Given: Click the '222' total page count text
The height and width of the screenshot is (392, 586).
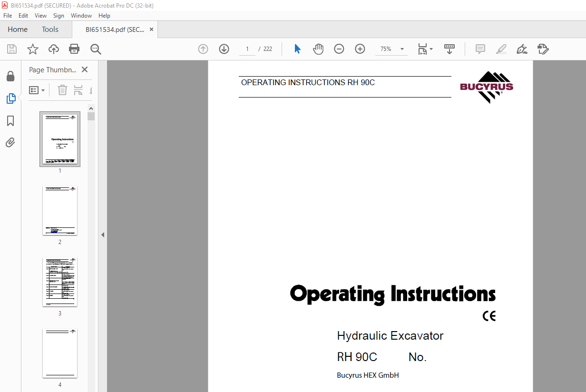Looking at the screenshot, I should click(268, 49).
